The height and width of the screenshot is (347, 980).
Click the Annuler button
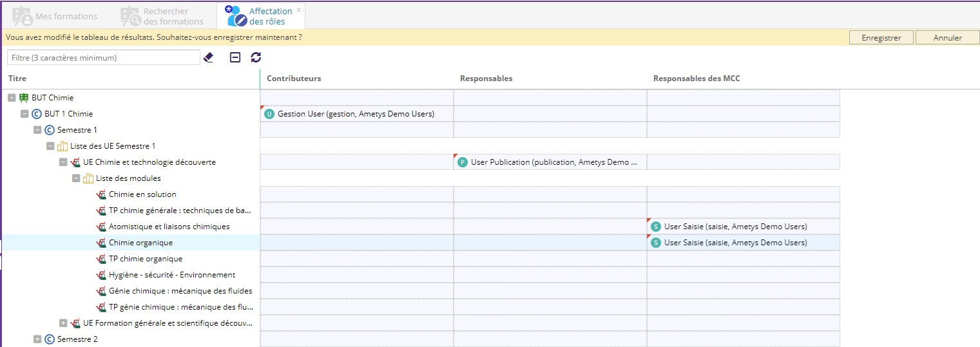click(x=948, y=38)
